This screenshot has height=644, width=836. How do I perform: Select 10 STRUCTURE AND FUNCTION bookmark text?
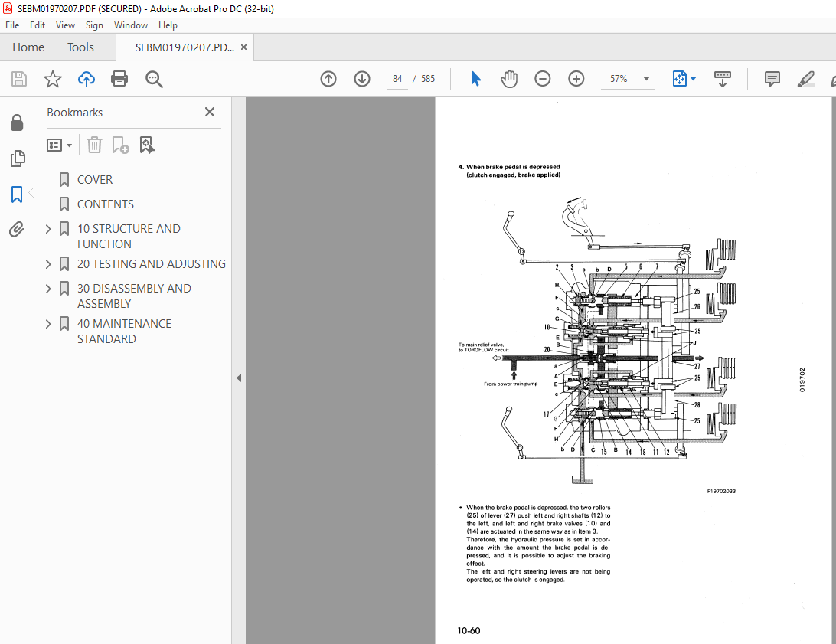click(129, 236)
